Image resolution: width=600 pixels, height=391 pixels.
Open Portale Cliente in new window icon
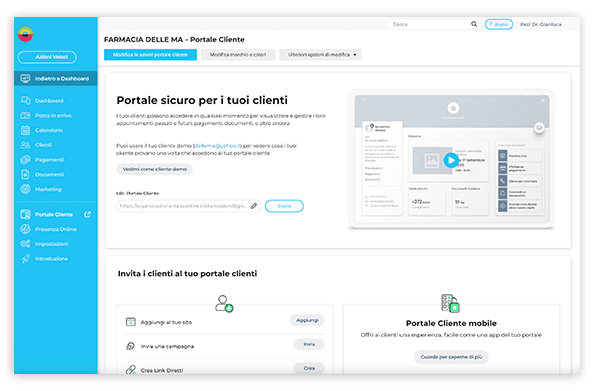(x=87, y=214)
